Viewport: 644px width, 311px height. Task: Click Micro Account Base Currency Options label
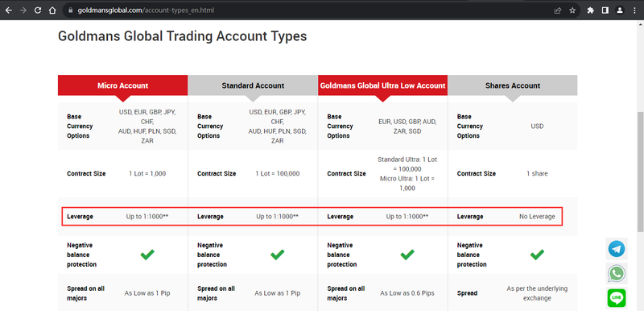tap(80, 126)
